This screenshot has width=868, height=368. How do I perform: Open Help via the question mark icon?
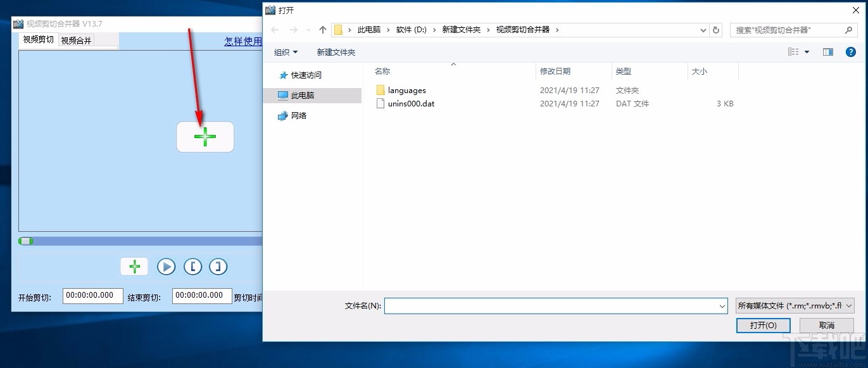[x=850, y=52]
